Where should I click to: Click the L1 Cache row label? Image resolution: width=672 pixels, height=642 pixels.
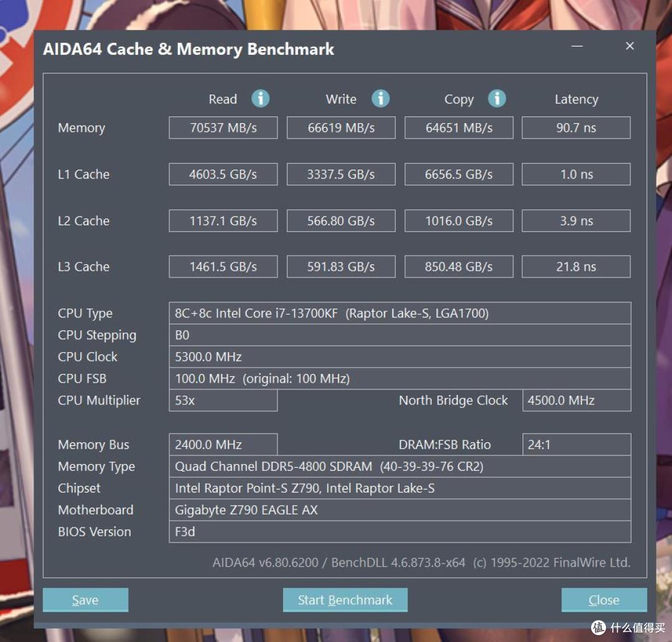pos(83,174)
